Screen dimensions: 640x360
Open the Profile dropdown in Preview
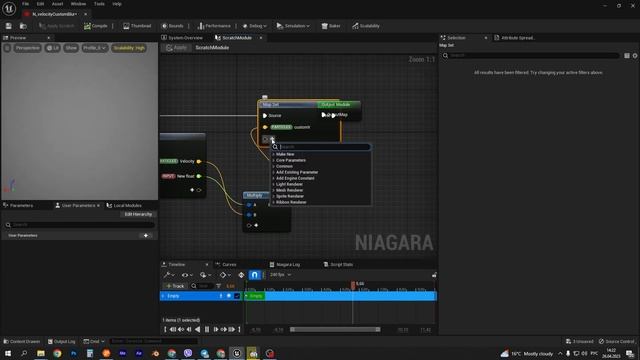pos(94,48)
